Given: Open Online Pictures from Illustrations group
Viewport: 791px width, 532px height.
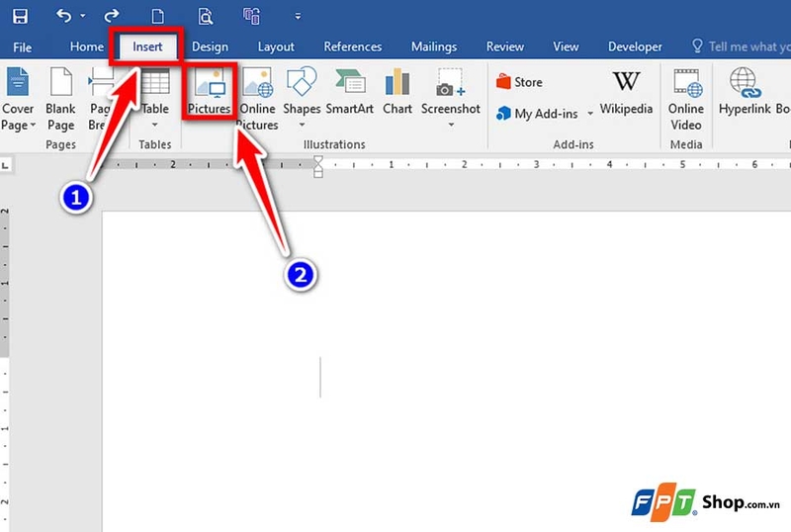Looking at the screenshot, I should point(257,98).
